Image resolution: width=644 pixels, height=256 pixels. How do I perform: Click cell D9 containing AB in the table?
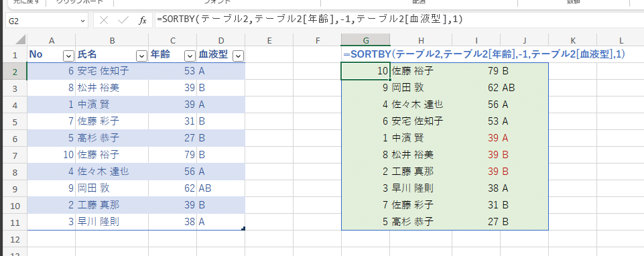point(221,188)
